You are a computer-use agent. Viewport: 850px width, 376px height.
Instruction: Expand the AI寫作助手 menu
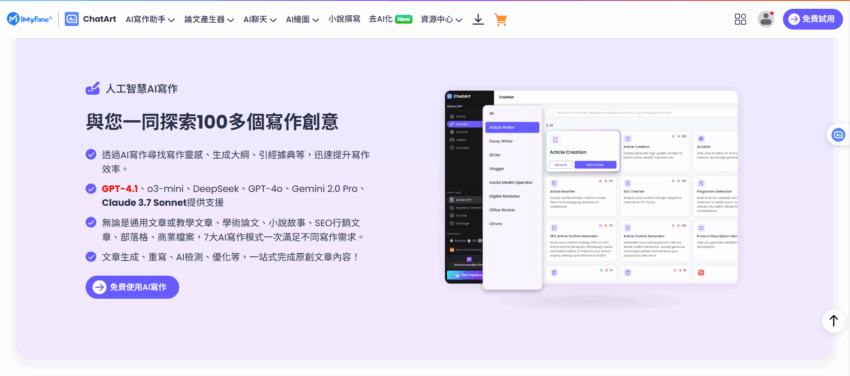tap(150, 20)
